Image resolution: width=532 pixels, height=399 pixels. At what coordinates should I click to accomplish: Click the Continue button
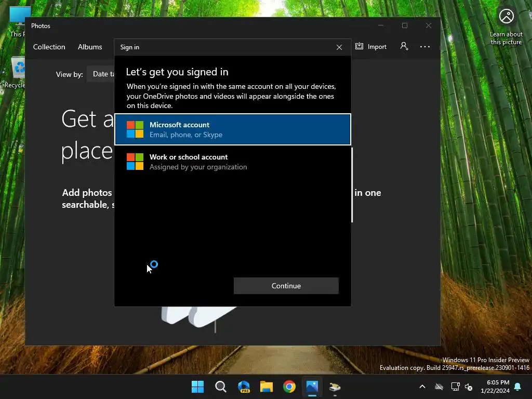(x=286, y=286)
